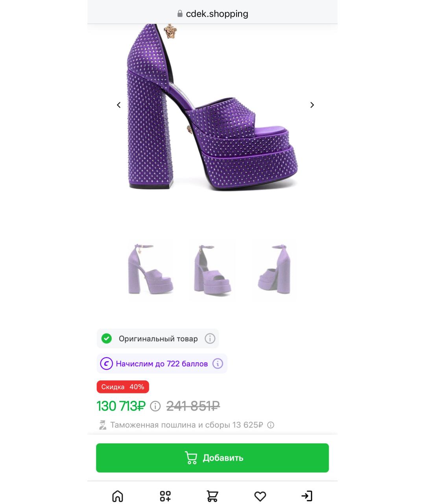
Task: Tap the Оригинальный товар badge
Action: pyautogui.click(x=158, y=339)
